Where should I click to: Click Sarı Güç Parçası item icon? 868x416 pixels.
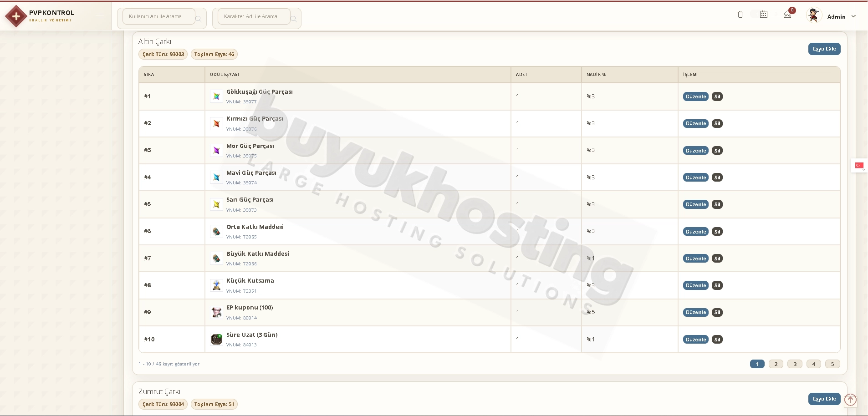(x=216, y=204)
